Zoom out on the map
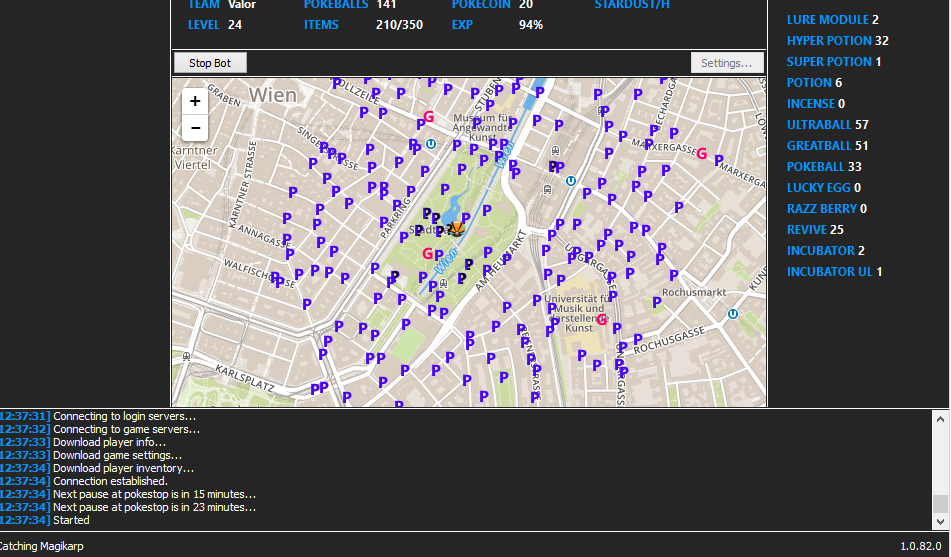The image size is (951, 557). 195,128
